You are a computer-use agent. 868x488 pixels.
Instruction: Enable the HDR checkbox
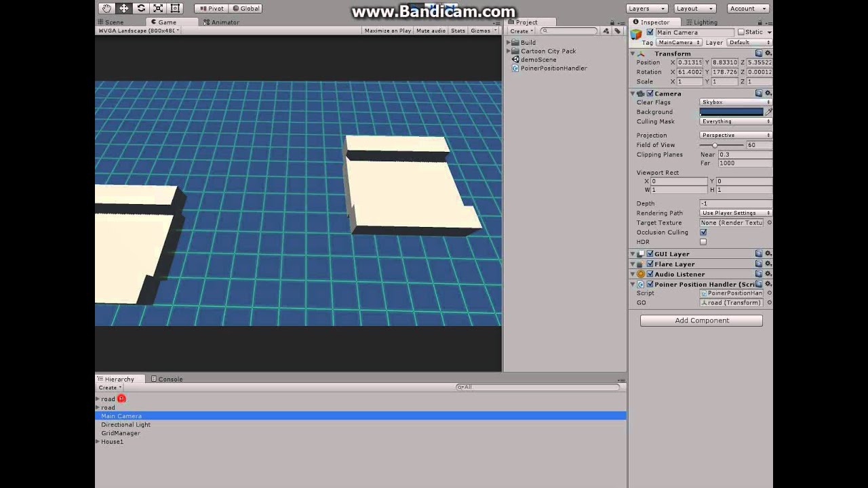(703, 241)
